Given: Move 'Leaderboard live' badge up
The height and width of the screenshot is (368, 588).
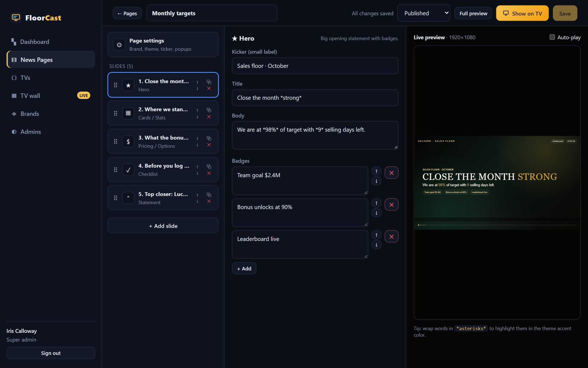Looking at the screenshot, I should pos(376,235).
